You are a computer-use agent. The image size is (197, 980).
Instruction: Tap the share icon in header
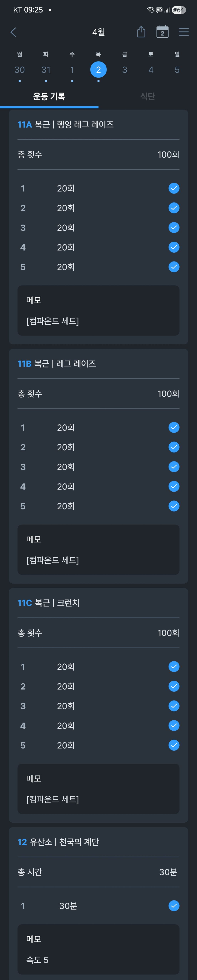[x=141, y=32]
